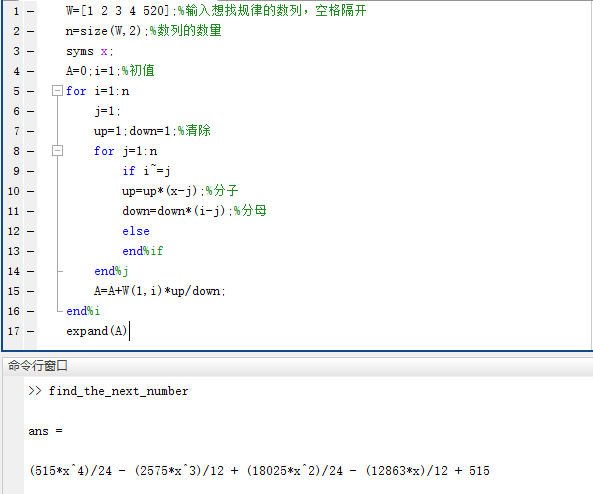
Task: Click the n=size(W,2) statement
Action: pyautogui.click(x=106, y=31)
